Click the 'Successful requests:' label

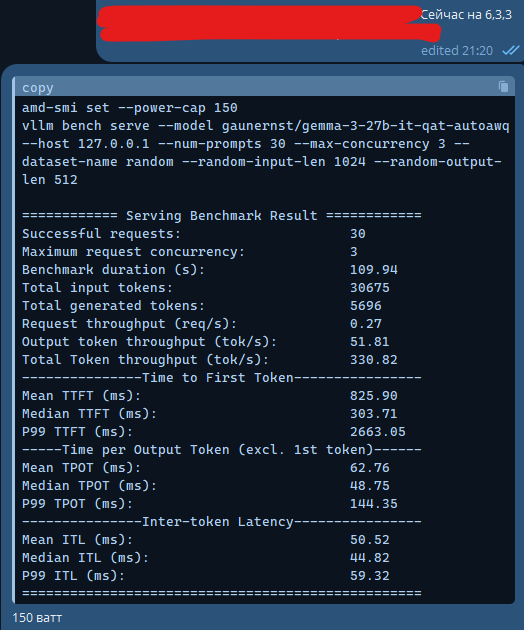pos(101,233)
